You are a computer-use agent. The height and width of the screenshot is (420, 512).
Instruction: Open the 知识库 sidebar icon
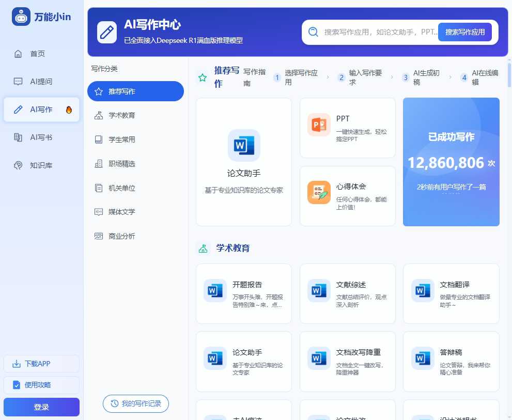(18, 165)
